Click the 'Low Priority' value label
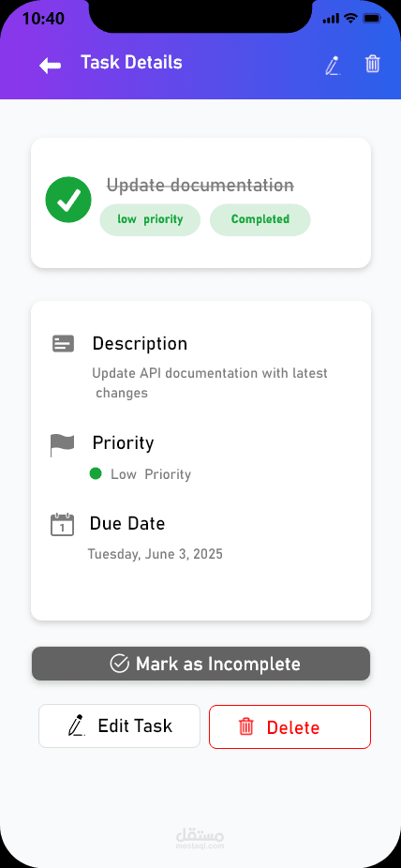The height and width of the screenshot is (868, 401). click(x=151, y=474)
